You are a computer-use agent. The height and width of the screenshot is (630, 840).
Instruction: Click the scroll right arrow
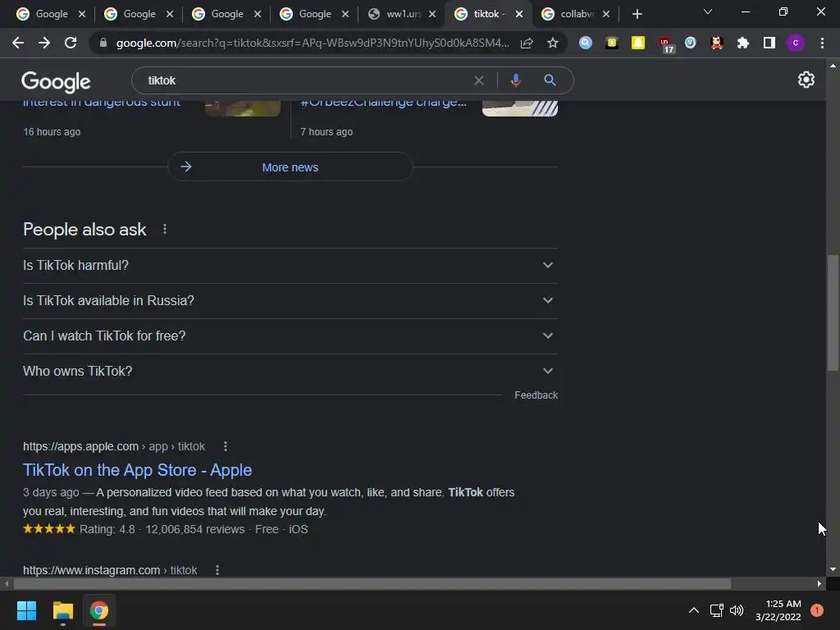click(x=819, y=583)
